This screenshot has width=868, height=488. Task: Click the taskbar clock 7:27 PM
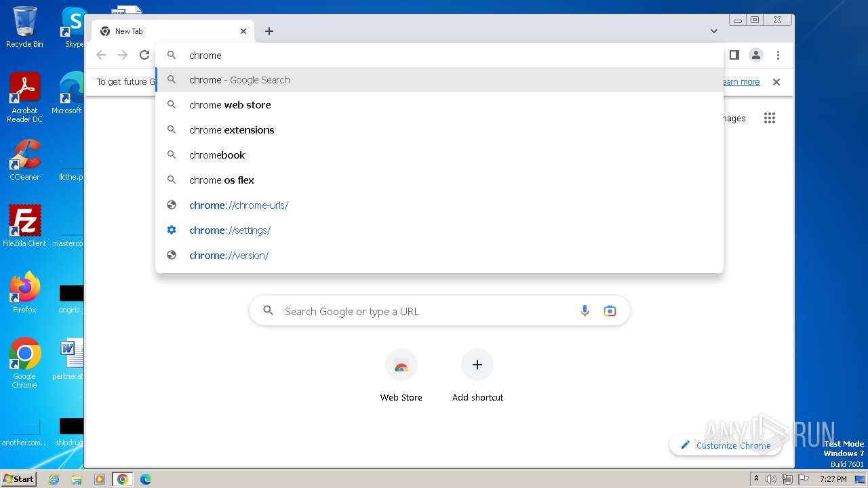833,479
